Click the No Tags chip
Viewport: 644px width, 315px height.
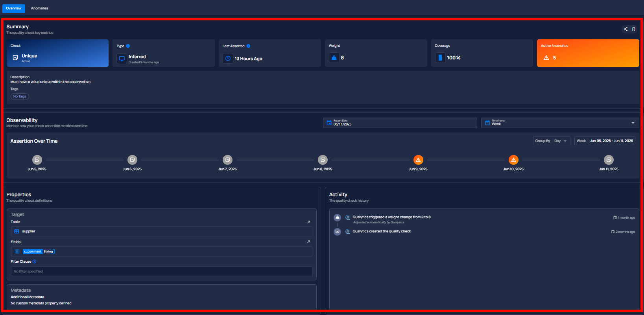20,96
